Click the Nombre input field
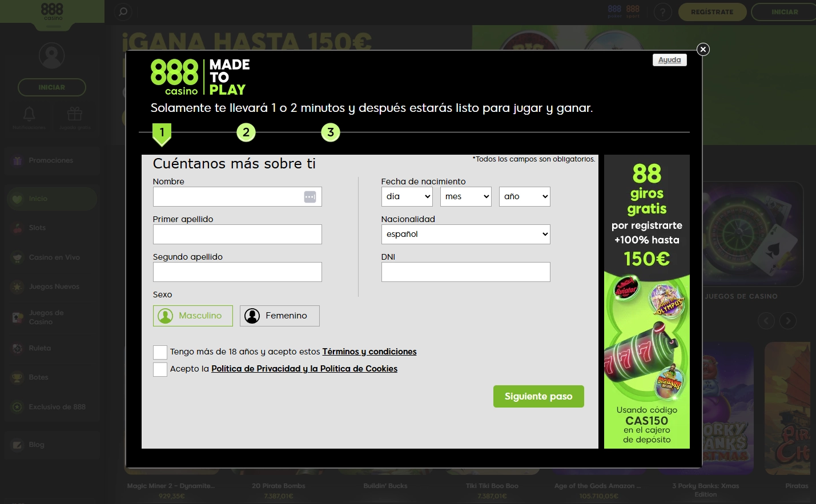The width and height of the screenshot is (816, 504). click(x=238, y=197)
